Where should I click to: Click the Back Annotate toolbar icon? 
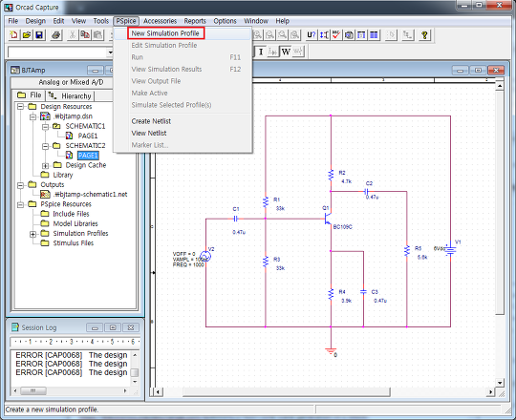[x=324, y=34]
